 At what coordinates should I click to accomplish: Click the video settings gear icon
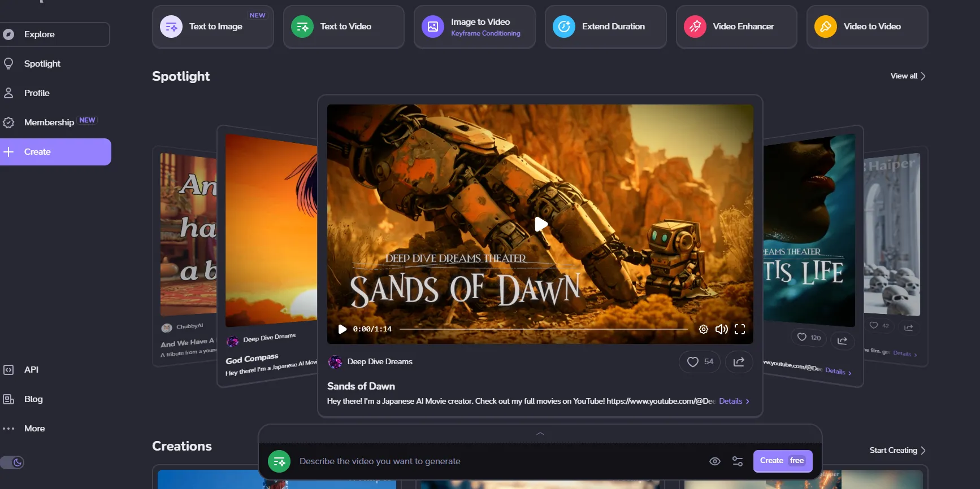point(703,329)
